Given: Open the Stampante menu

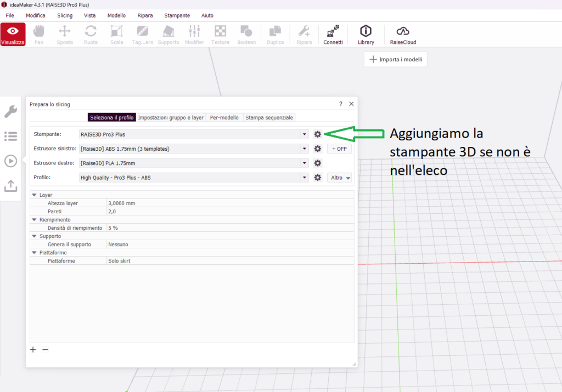Looking at the screenshot, I should coord(177,15).
